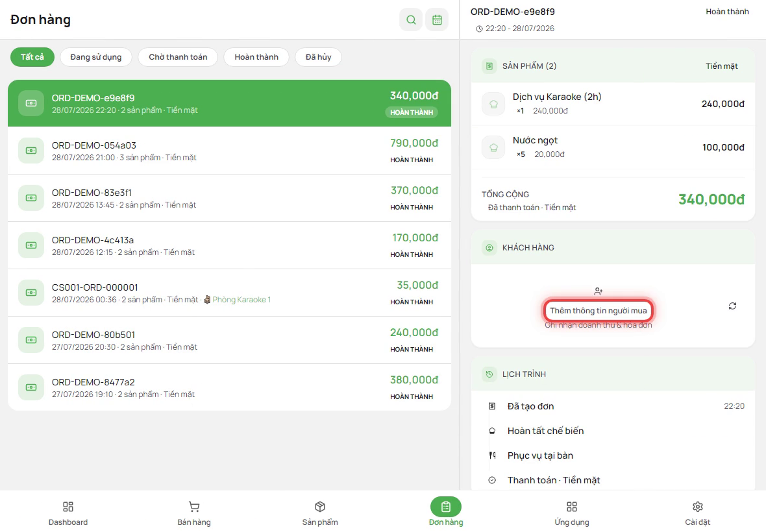The width and height of the screenshot is (766, 532).
Task: Select the Tất cả filter chip
Action: coord(32,57)
